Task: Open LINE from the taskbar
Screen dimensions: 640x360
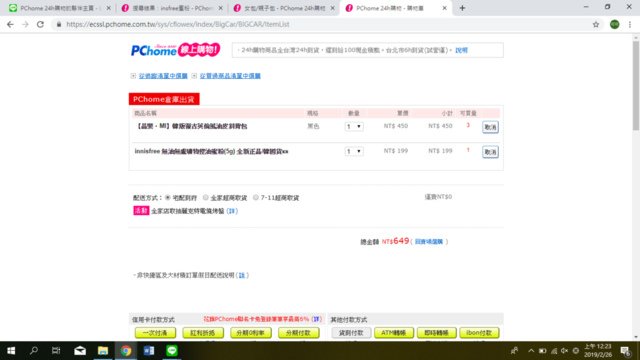Action: click(172, 351)
